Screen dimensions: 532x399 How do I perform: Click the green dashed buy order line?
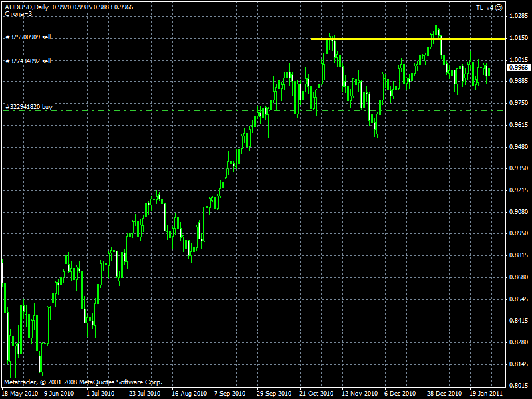(x=266, y=110)
